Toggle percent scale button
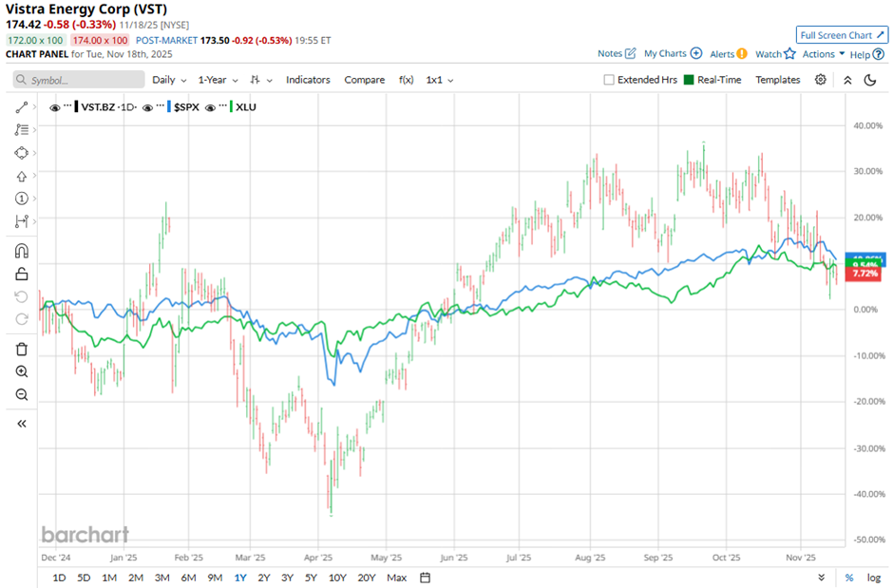The height and width of the screenshot is (588, 893). pos(849,578)
